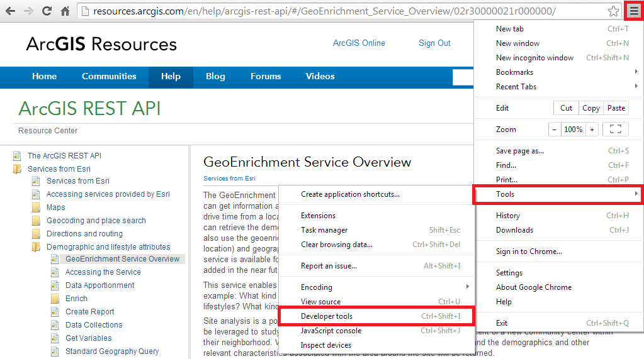
Task: Click the Copy button in Edit row
Action: [x=591, y=108]
